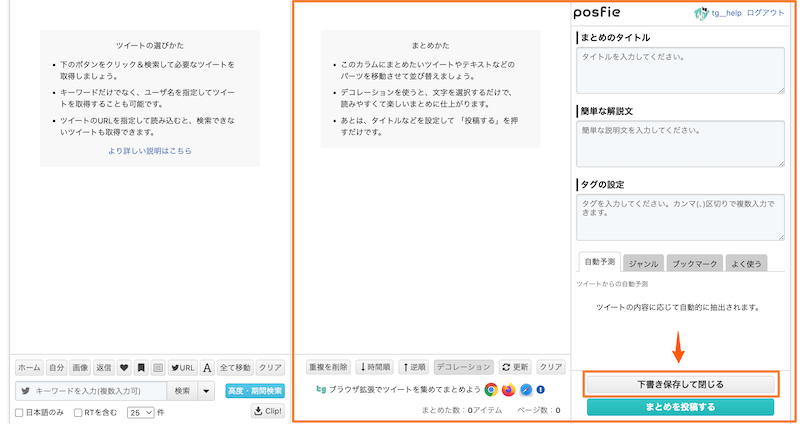Open the dropdown arrow beside 検索

(x=206, y=390)
